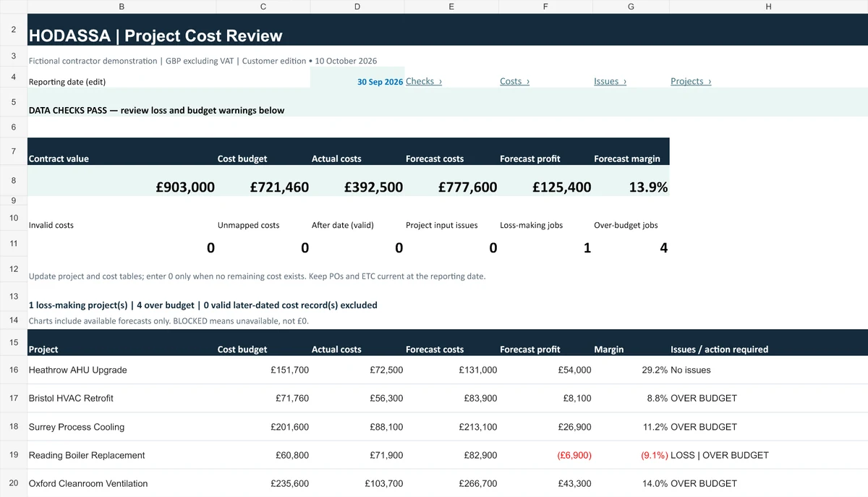Click the contract value £903,000

pos(185,187)
